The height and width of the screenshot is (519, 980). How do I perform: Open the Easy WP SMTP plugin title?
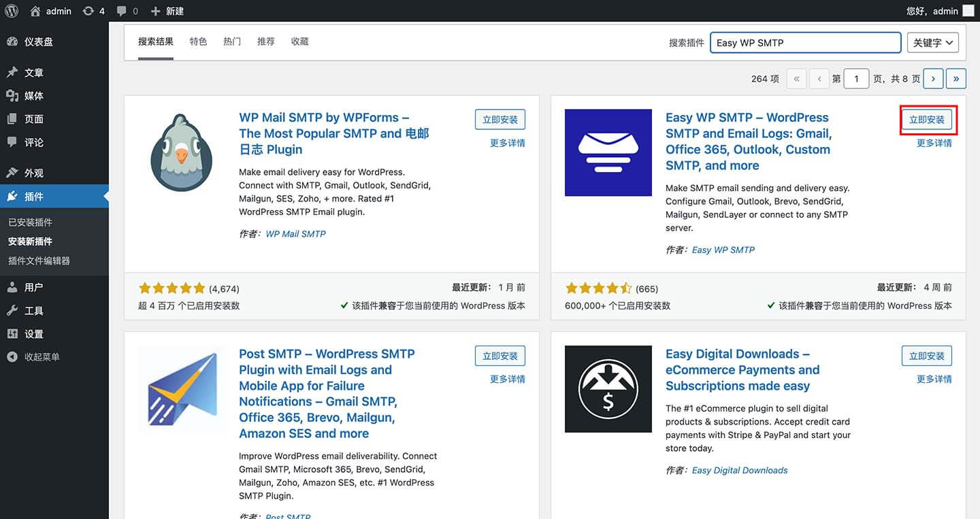749,141
